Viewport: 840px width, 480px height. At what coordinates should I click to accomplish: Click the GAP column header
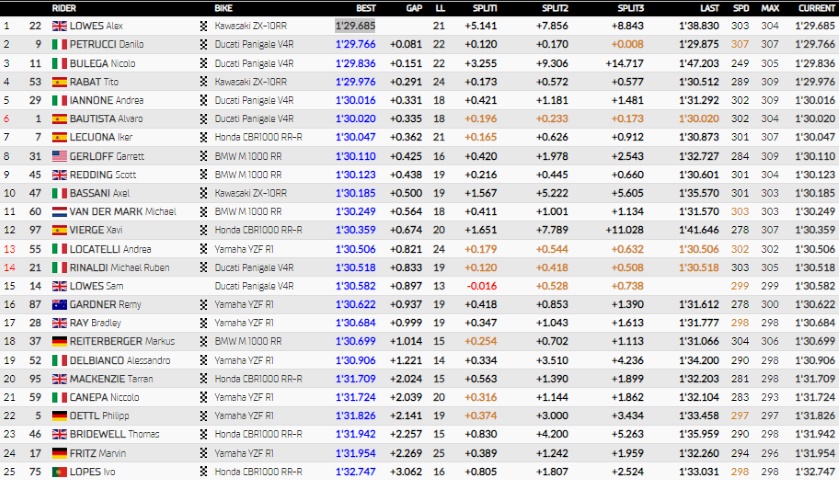pyautogui.click(x=414, y=8)
